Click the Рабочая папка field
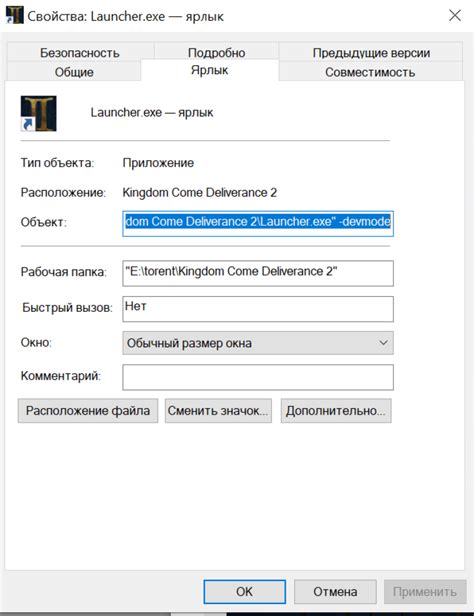Screen dimensions: 474x616 tap(258, 273)
